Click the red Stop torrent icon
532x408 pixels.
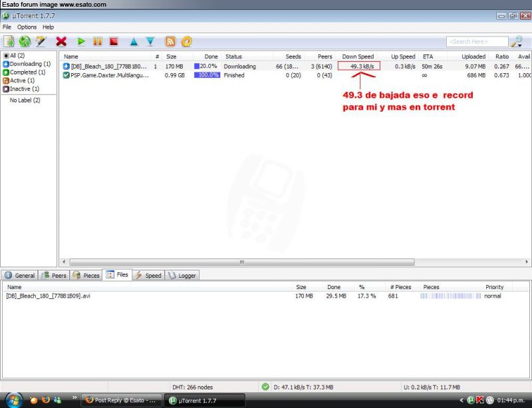pyautogui.click(x=114, y=41)
